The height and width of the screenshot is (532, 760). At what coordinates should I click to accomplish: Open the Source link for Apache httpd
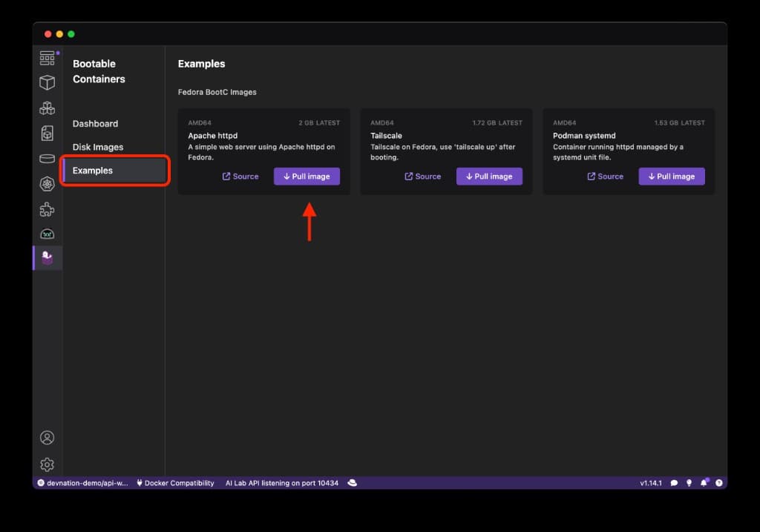tap(240, 177)
